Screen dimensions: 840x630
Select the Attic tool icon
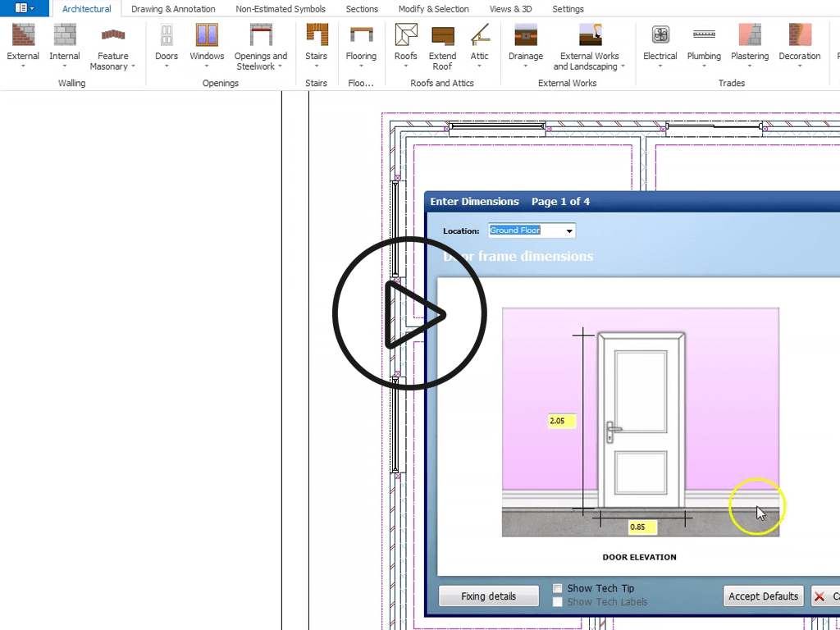pos(479,35)
